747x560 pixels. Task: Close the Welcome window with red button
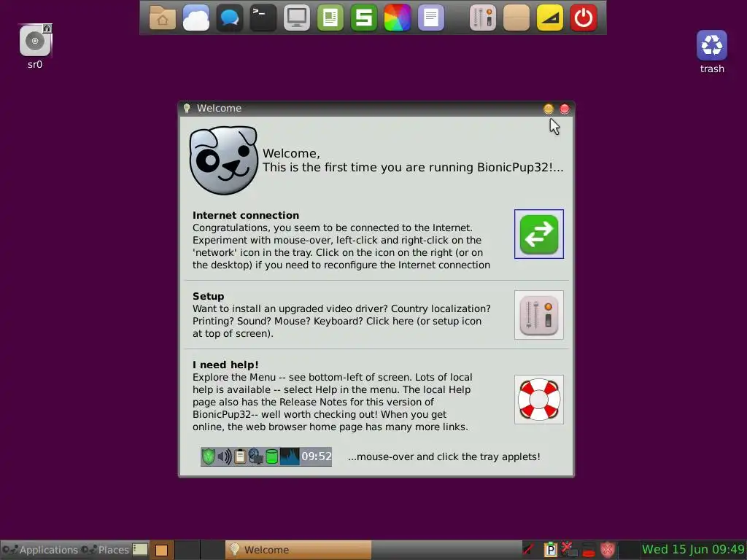pyautogui.click(x=565, y=109)
